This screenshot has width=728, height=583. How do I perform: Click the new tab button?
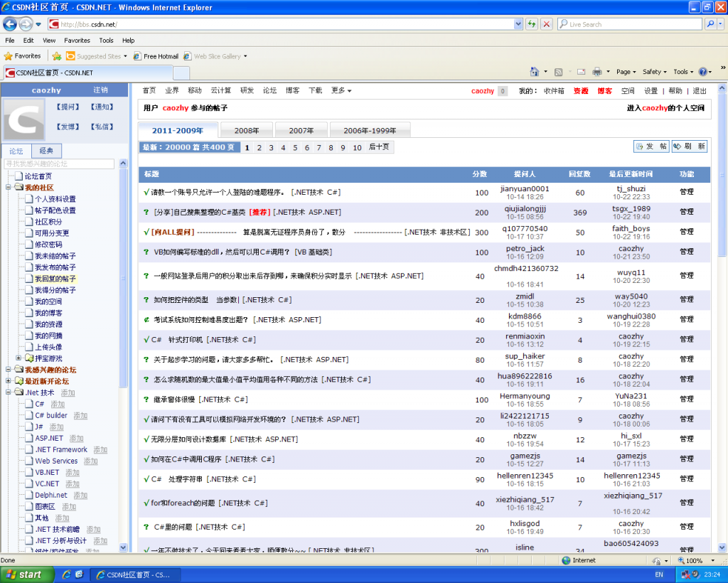coord(181,73)
